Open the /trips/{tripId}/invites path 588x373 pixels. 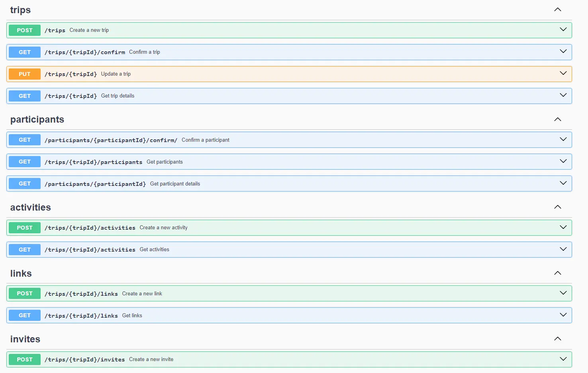pyautogui.click(x=85, y=359)
